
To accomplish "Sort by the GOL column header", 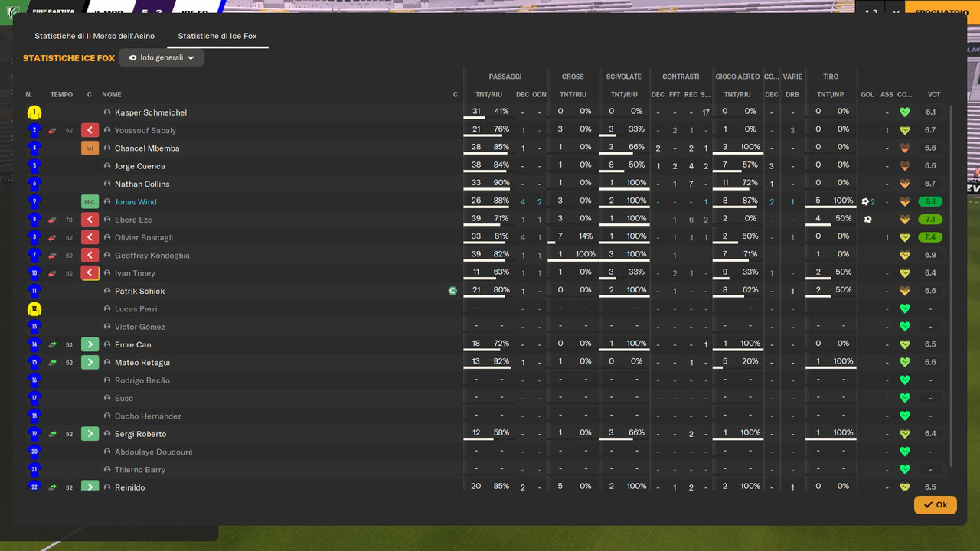I will (867, 95).
